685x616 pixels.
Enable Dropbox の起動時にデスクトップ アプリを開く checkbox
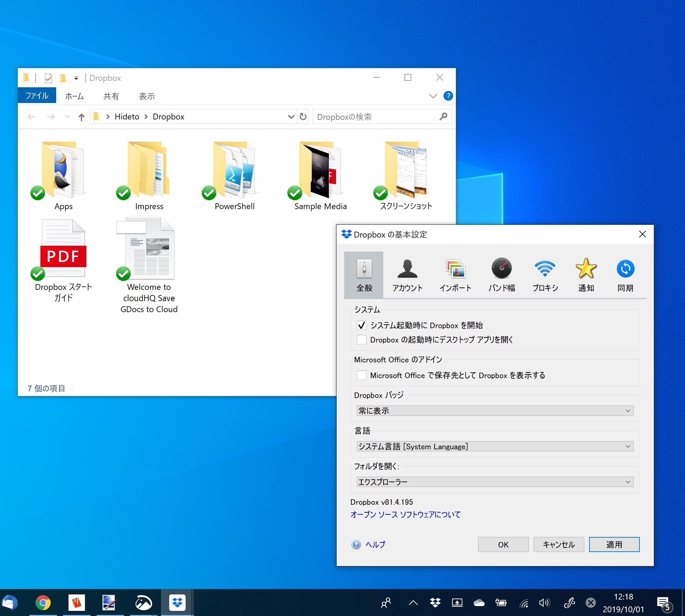[x=362, y=339]
